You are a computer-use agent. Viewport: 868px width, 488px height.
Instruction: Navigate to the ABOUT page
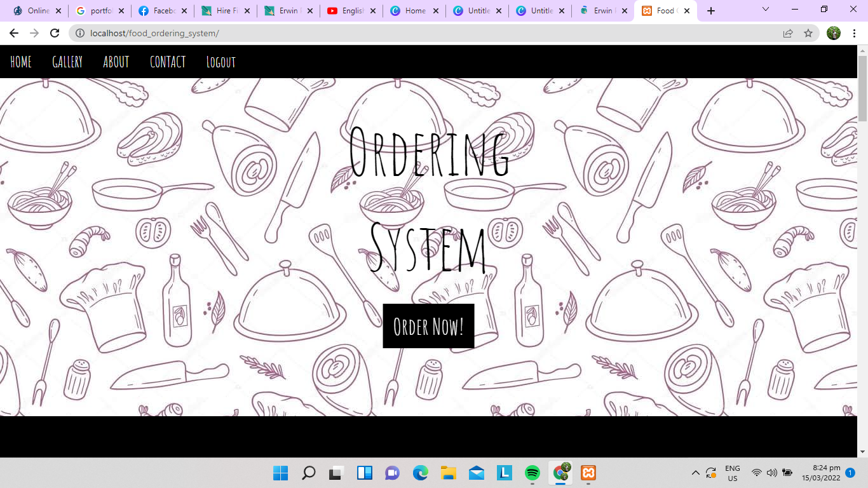pyautogui.click(x=116, y=62)
